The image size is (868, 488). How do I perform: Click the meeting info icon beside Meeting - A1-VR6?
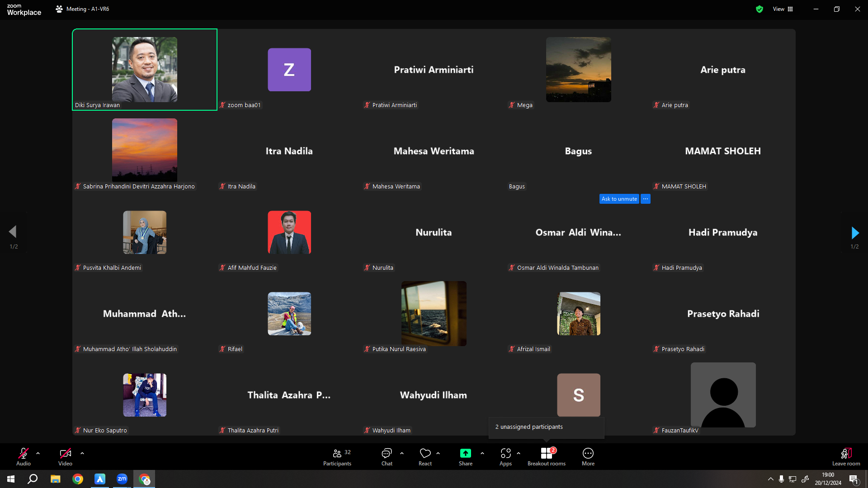(59, 9)
